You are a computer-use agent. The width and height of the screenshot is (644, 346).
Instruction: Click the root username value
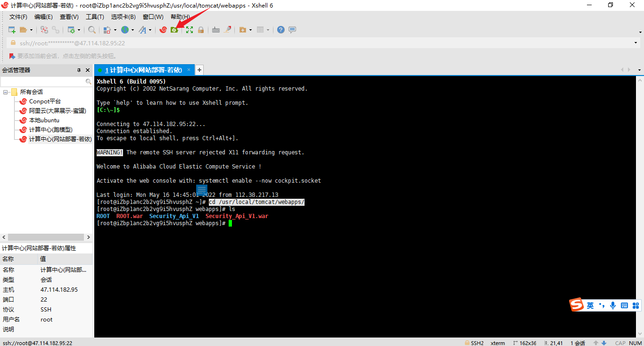click(47, 320)
